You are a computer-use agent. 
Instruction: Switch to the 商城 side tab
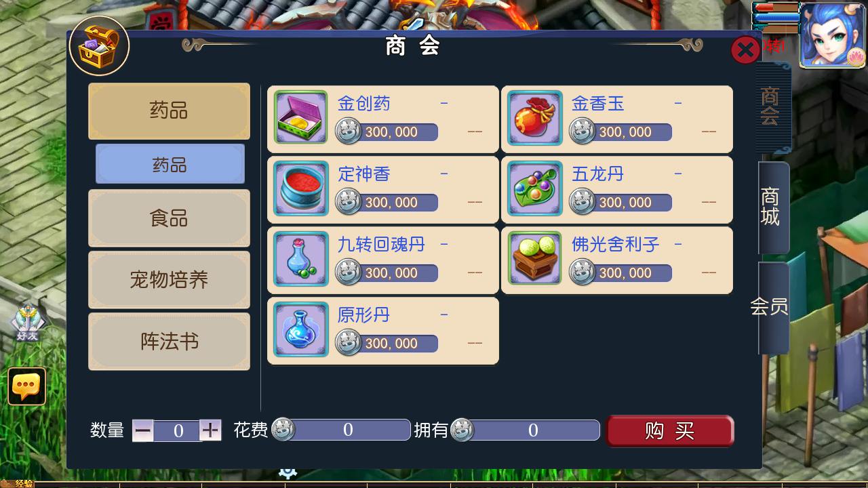[771, 207]
